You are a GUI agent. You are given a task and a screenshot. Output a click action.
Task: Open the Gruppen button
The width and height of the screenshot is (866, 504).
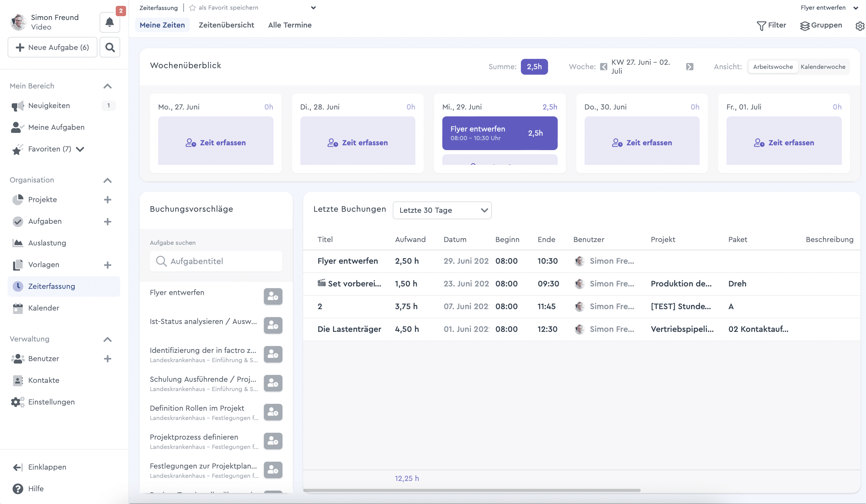[821, 25]
